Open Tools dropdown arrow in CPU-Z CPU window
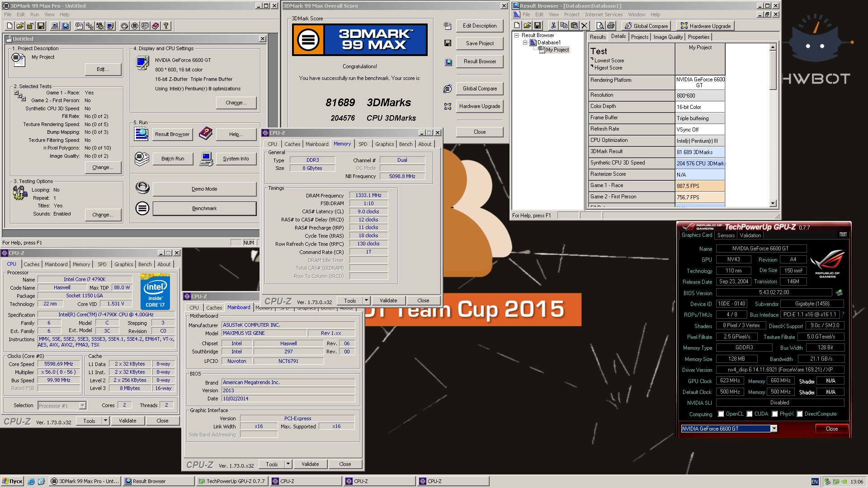 pos(105,421)
